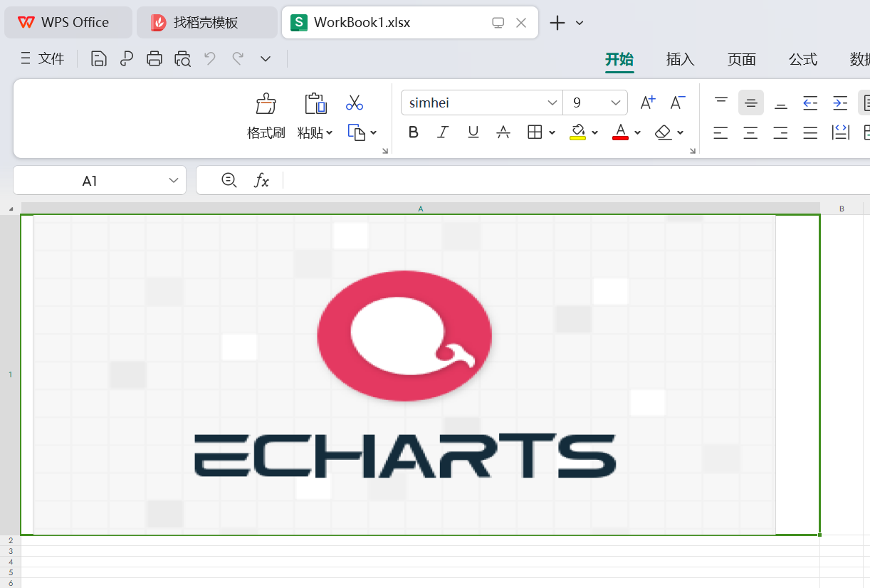
Task: Click the Increase Indent icon
Action: [x=840, y=103]
